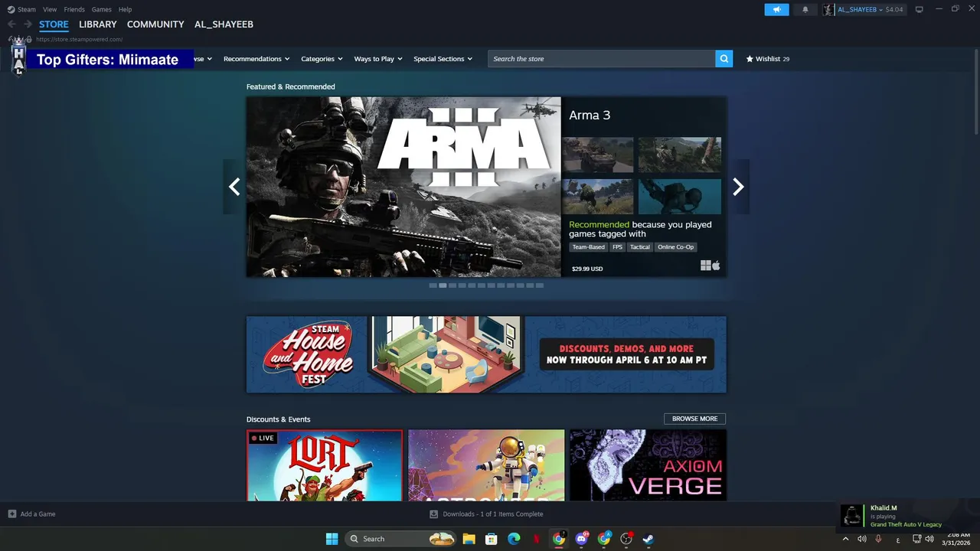The width and height of the screenshot is (980, 551).
Task: Open Microsoft Store from the taskbar
Action: pos(492,539)
